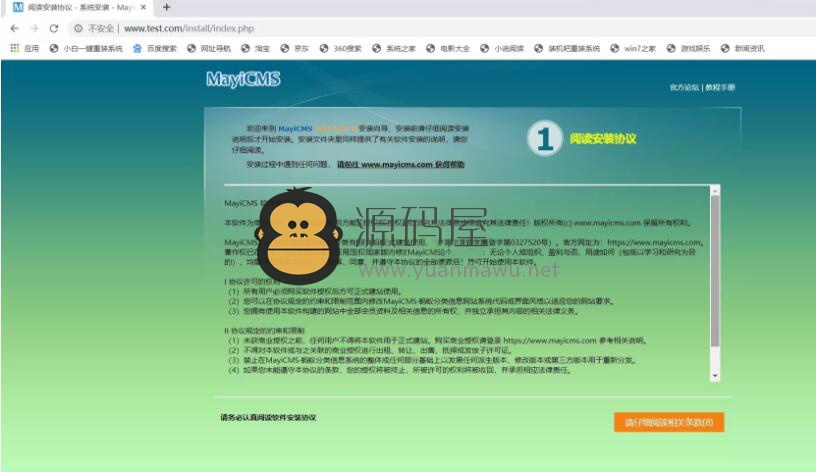Open the 网址导航 bookmark
This screenshot has height=472, width=816.
(209, 48)
